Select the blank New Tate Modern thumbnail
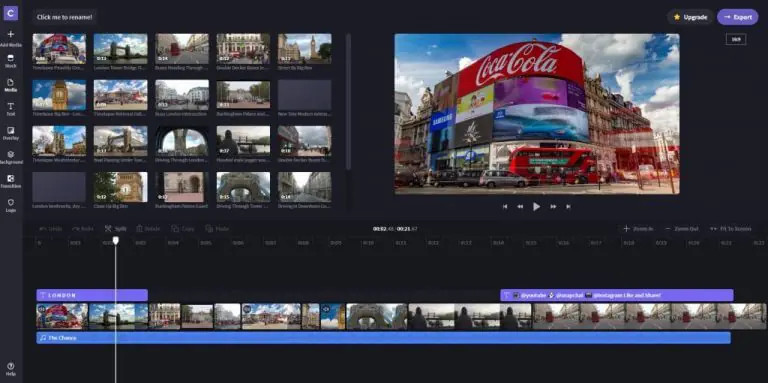 (305, 95)
